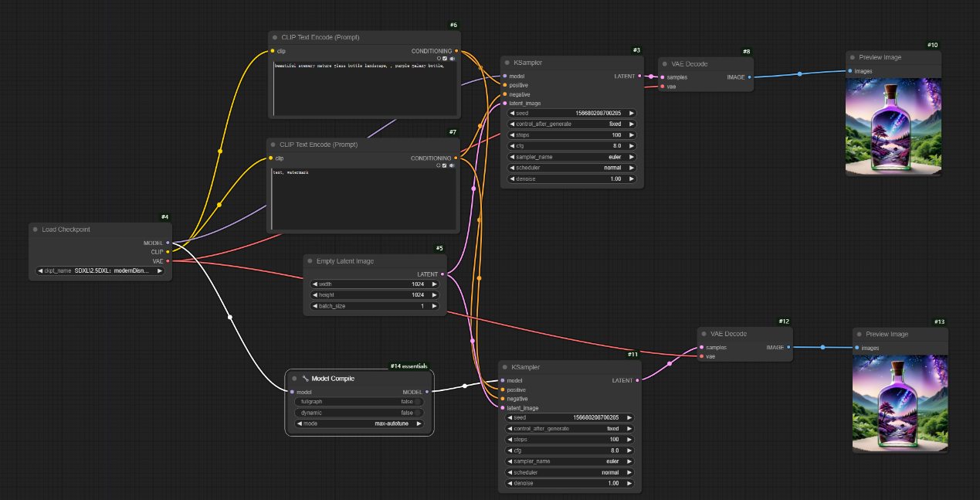The width and height of the screenshot is (980, 500).
Task: Collapse the Empty Latent Image node dot
Action: (310, 261)
